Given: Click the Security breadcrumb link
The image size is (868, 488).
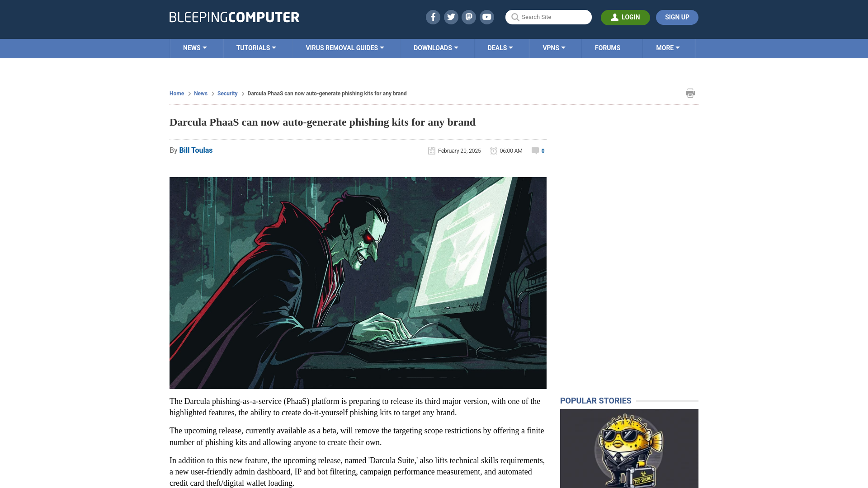Looking at the screenshot, I should click(227, 93).
